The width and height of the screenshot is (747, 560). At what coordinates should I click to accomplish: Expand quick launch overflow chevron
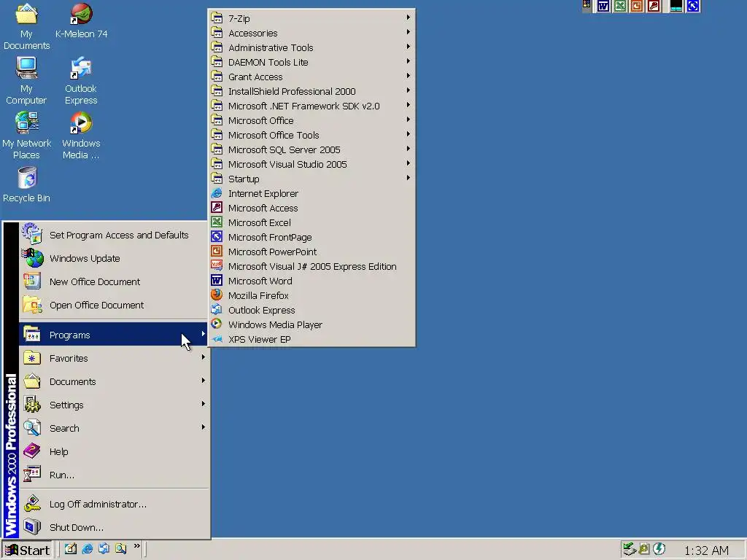pos(137,545)
